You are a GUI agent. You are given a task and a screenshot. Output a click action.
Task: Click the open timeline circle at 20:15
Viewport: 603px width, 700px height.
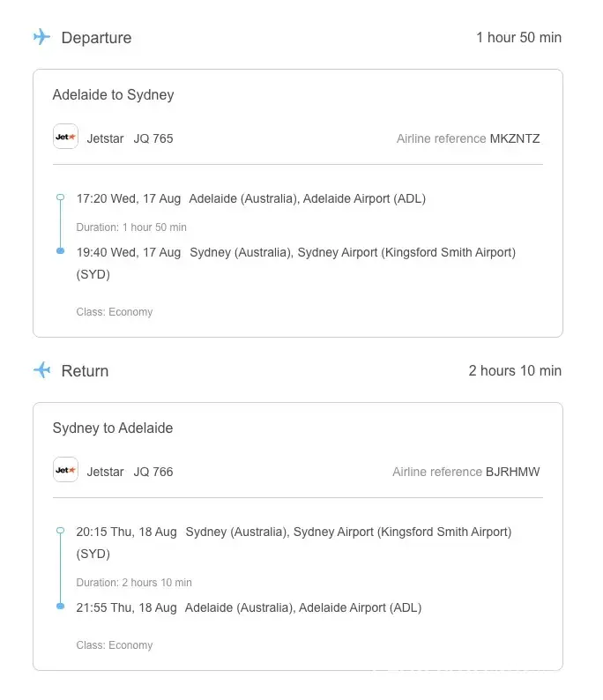pos(60,532)
